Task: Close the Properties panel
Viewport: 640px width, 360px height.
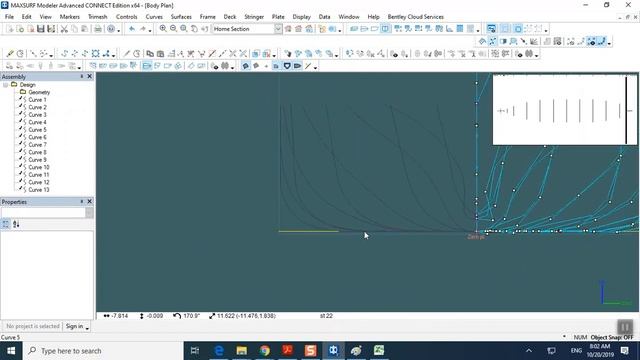Action: 89,202
